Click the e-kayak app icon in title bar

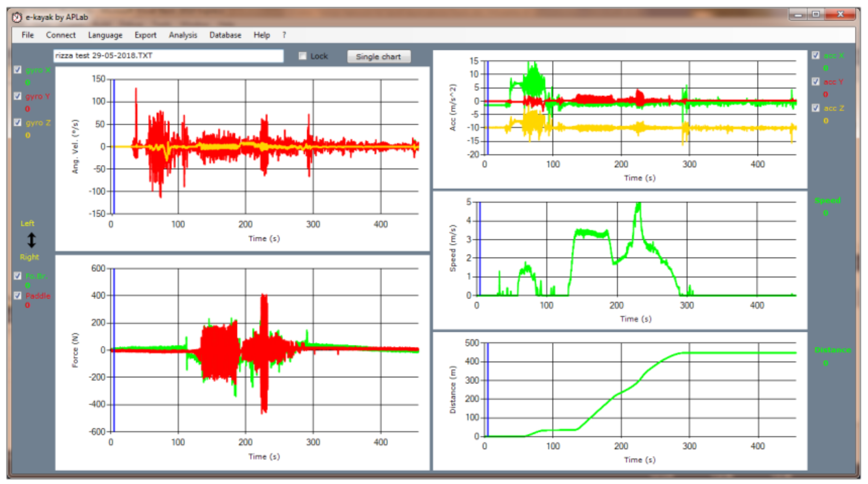[17, 17]
